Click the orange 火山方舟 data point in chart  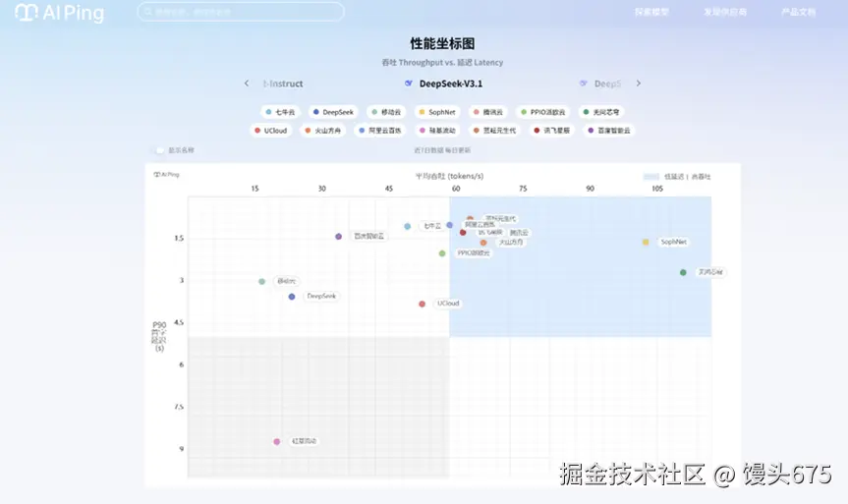(483, 243)
